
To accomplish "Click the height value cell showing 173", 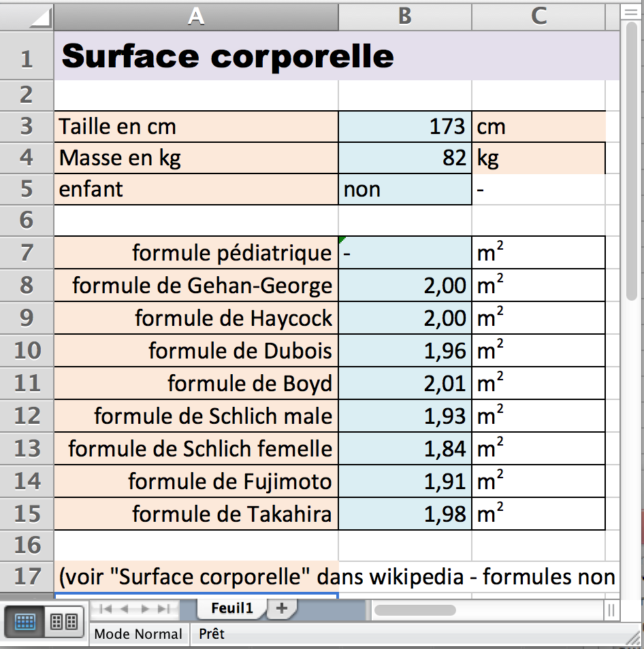I will click(x=404, y=127).
